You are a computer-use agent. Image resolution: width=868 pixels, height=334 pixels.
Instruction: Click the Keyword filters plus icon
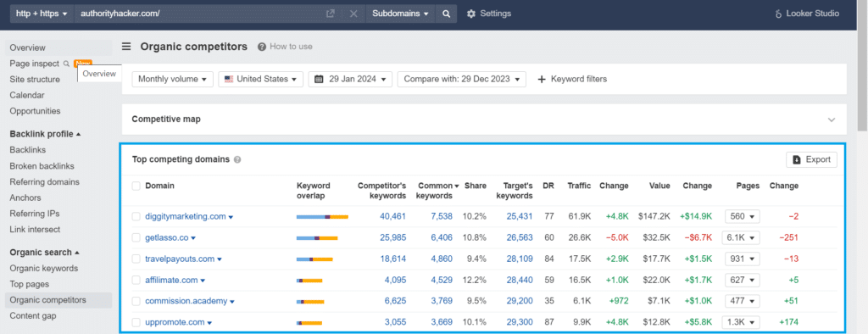coord(542,79)
